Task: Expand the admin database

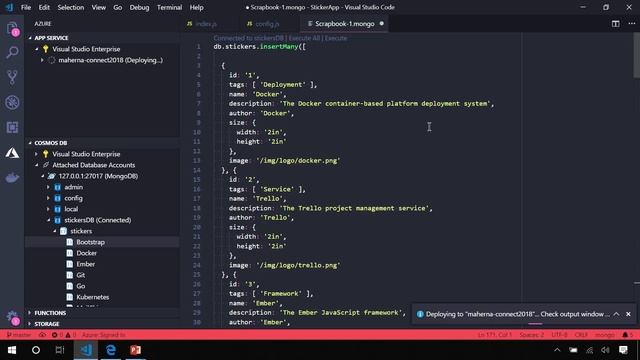Action: pyautogui.click(x=48, y=187)
